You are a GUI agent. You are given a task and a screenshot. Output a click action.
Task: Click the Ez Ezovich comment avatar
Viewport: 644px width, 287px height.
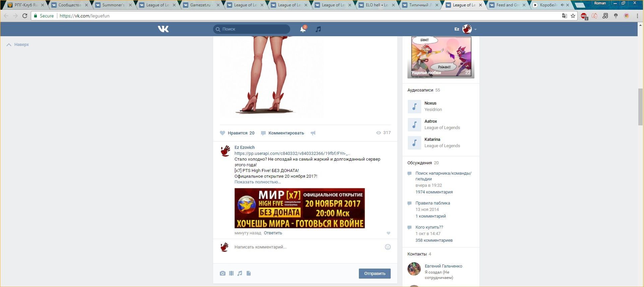click(x=226, y=151)
